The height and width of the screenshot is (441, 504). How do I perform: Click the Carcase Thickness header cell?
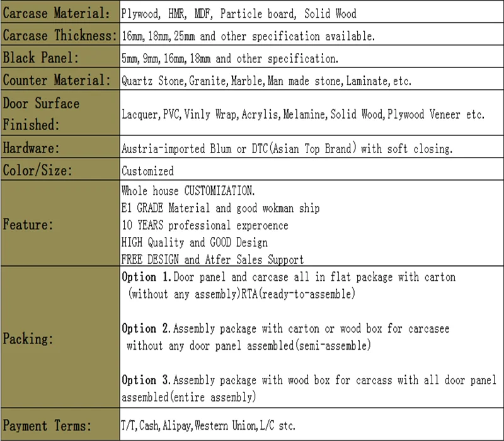click(x=59, y=35)
